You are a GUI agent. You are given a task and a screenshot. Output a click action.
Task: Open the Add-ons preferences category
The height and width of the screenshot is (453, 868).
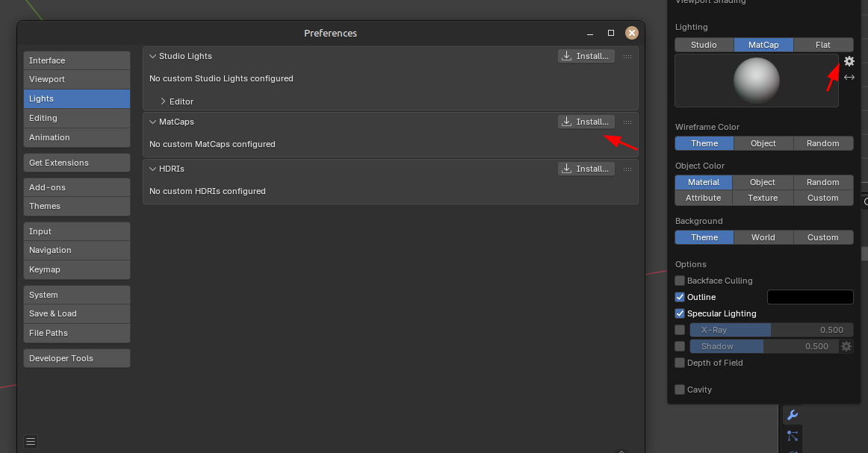(77, 187)
